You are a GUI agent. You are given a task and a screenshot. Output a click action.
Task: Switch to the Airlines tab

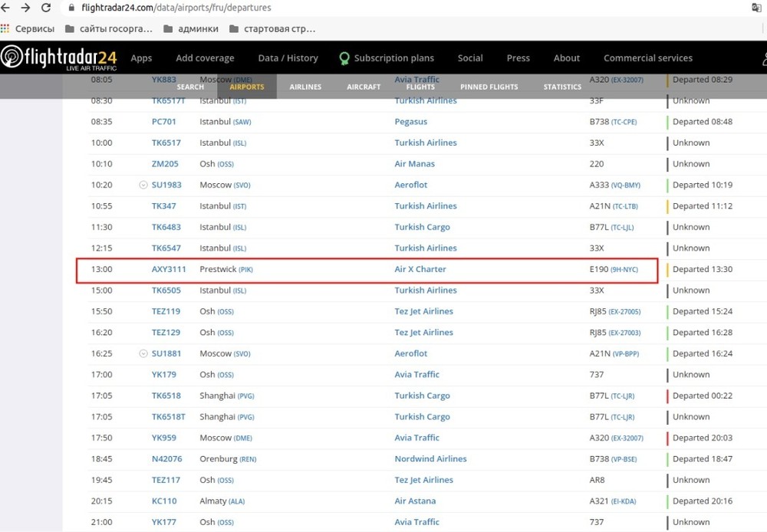(x=305, y=87)
